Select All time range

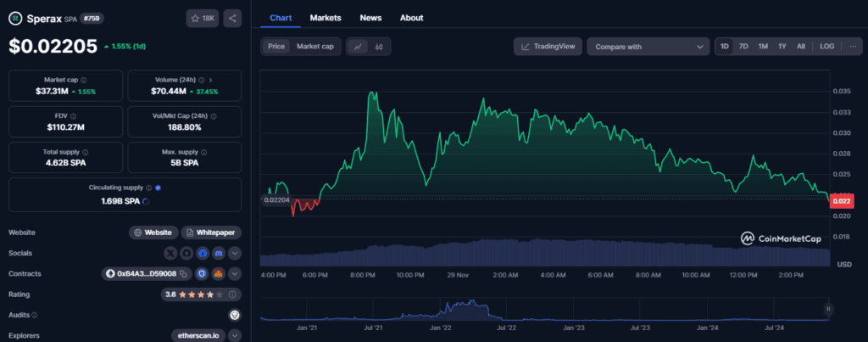point(801,47)
